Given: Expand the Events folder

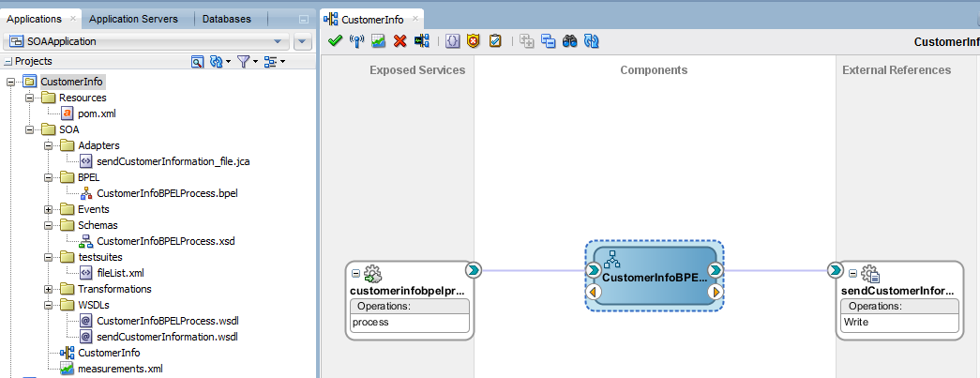Looking at the screenshot, I should point(48,209).
